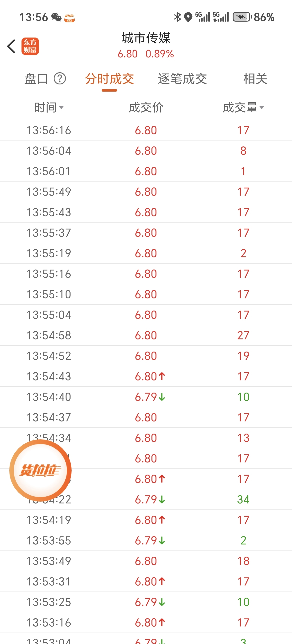
Task: Select the 分时成交 tab
Action: (x=109, y=79)
